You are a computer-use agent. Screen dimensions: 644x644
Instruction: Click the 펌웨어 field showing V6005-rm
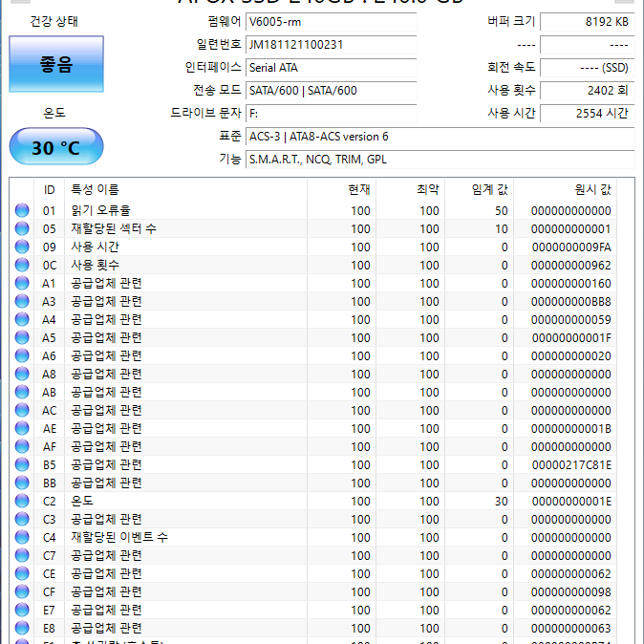click(x=331, y=22)
